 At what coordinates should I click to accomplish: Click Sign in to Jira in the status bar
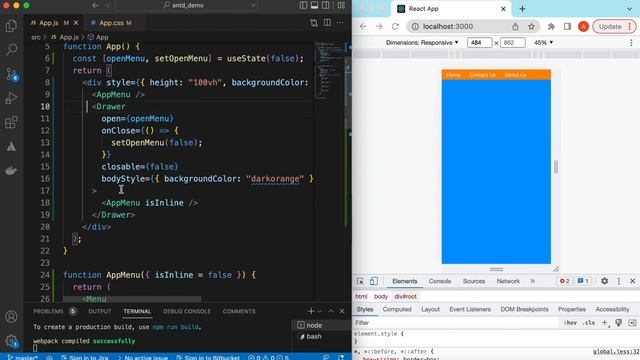click(x=85, y=357)
